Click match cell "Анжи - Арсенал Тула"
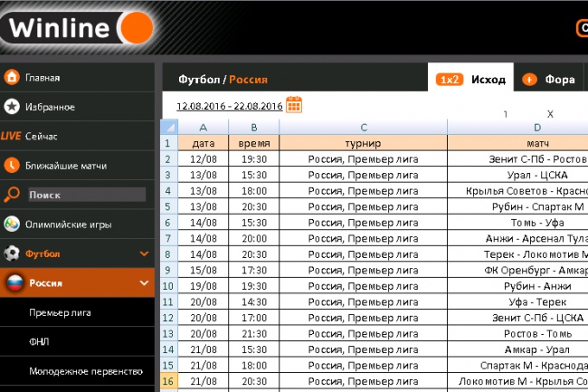The image size is (588, 392). pos(518,238)
